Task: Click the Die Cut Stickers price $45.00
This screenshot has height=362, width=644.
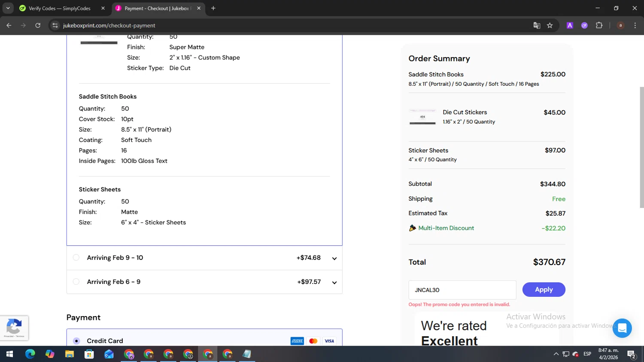Action: click(555, 112)
